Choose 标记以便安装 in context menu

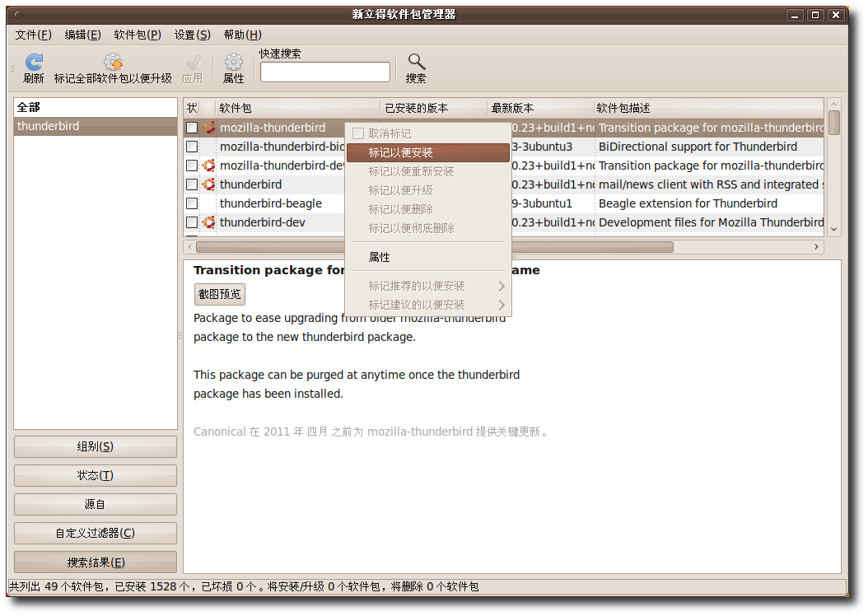(428, 152)
